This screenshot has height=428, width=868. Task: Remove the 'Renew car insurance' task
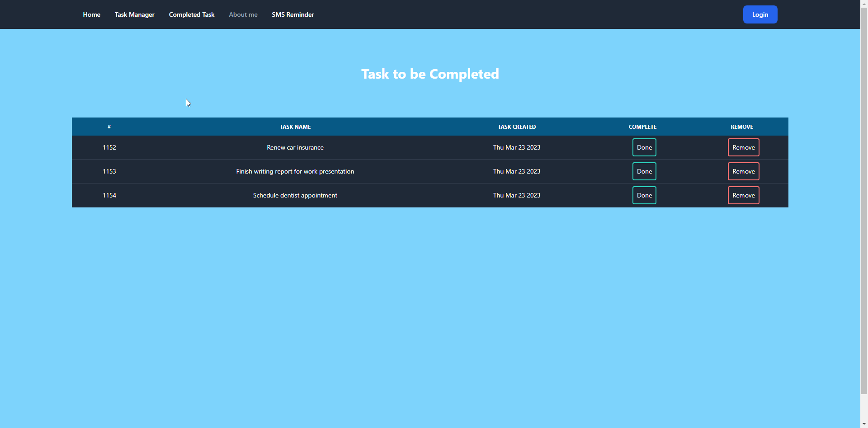(743, 147)
